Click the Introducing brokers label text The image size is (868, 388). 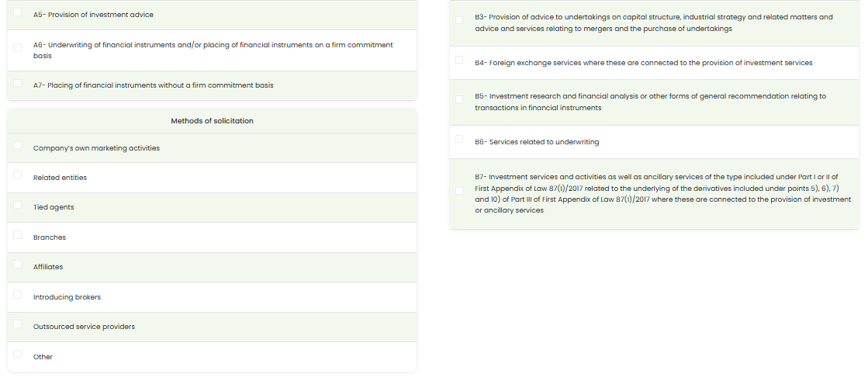click(67, 297)
